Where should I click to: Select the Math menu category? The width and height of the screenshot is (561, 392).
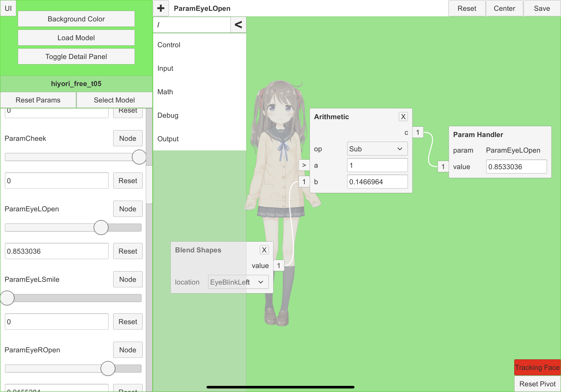point(165,92)
